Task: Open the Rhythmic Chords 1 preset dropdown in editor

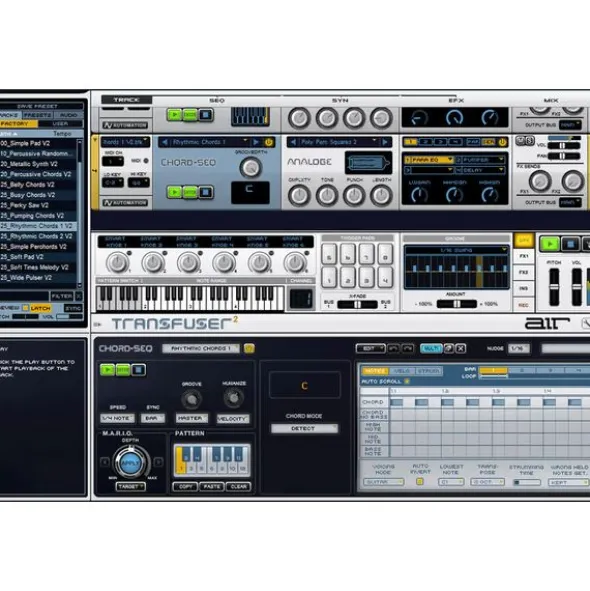Action: [201, 348]
